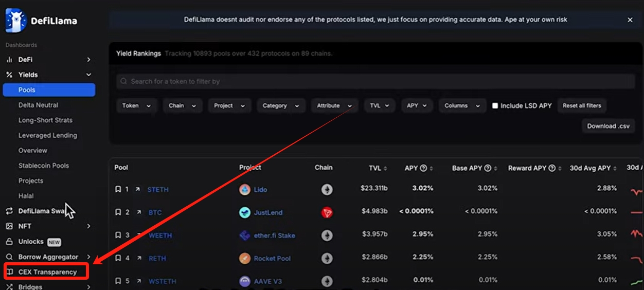644x290 pixels.
Task: Click the JustLend project logo
Action: [245, 212]
